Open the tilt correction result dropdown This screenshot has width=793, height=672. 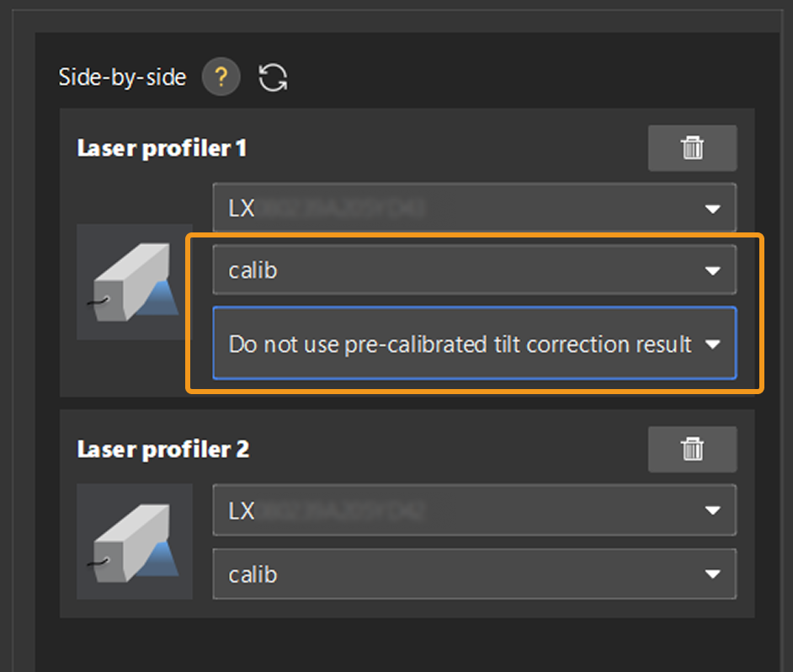(x=474, y=344)
